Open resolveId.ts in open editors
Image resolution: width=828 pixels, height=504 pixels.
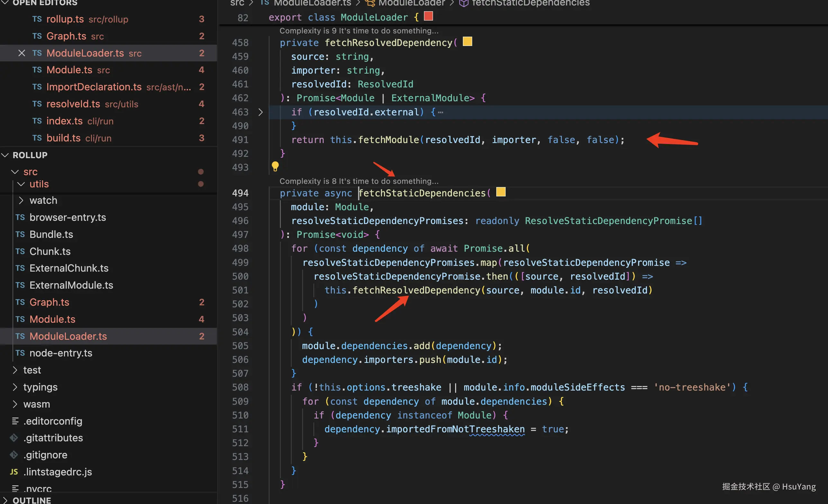[x=73, y=104]
